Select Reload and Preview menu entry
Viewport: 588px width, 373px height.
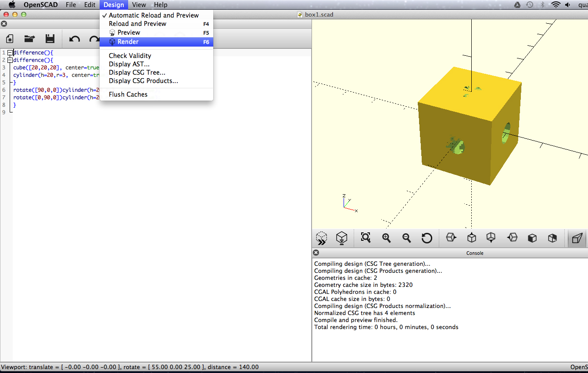(156, 24)
